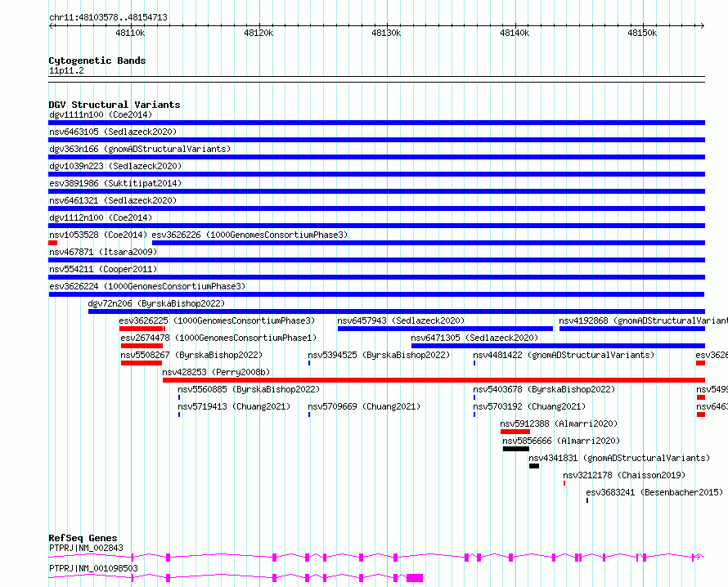The width and height of the screenshot is (728, 587).
Task: Open esv3626226 (1000GenomesConsortiumPhase3) variant
Action: 249,235
